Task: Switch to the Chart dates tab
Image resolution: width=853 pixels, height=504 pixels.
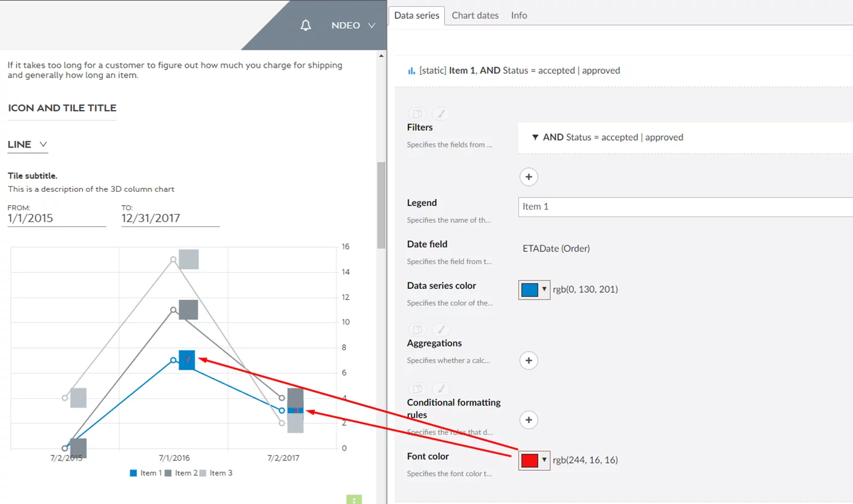Action: tap(475, 15)
